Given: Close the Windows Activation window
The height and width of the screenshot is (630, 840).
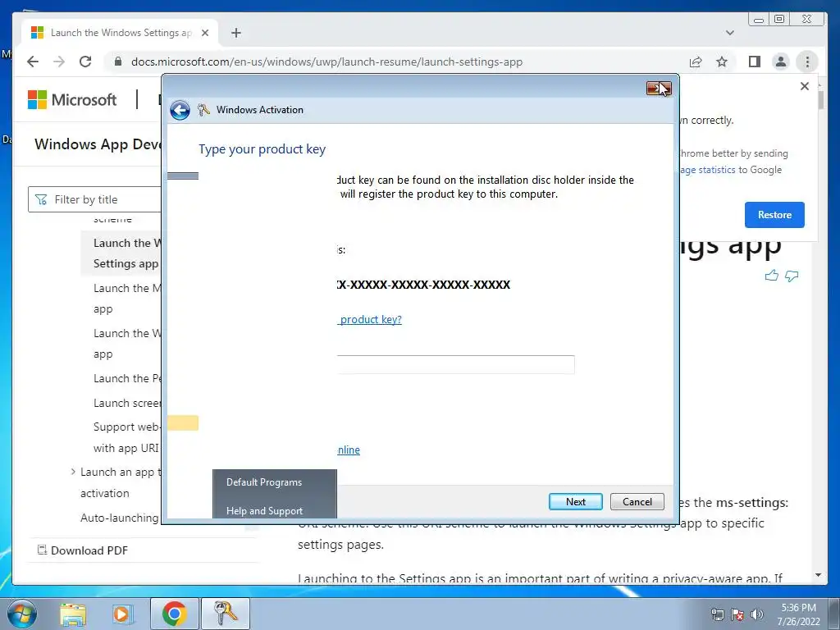Looking at the screenshot, I should coord(659,89).
